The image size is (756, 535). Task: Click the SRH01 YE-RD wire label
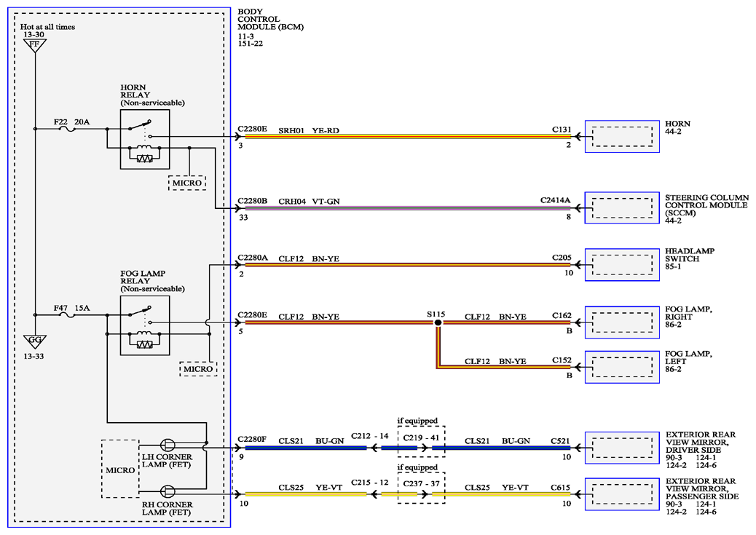pos(309,130)
